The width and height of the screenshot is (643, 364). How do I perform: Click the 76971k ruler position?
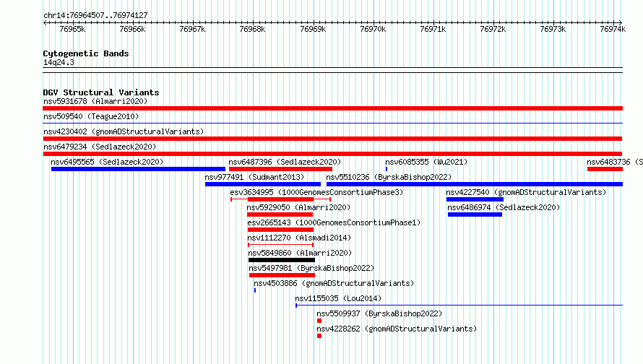click(x=433, y=29)
